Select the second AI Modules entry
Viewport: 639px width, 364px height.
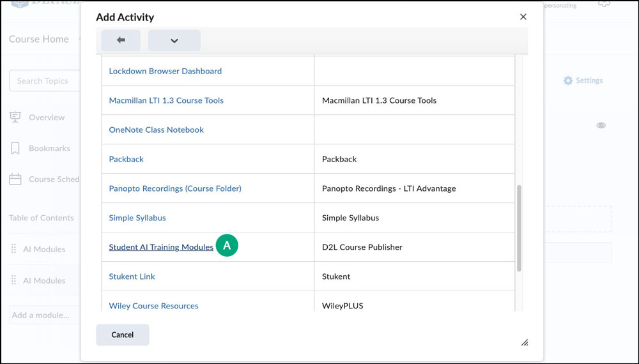(44, 280)
